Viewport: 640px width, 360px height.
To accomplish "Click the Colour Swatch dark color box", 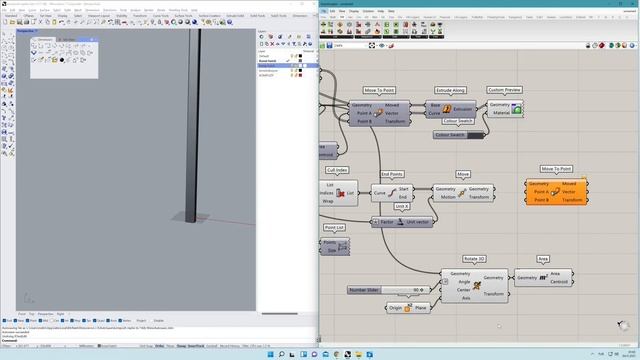I will (x=475, y=135).
